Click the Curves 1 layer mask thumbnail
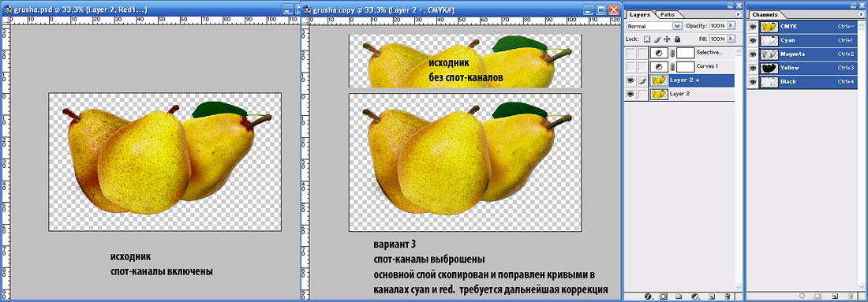 [685, 66]
